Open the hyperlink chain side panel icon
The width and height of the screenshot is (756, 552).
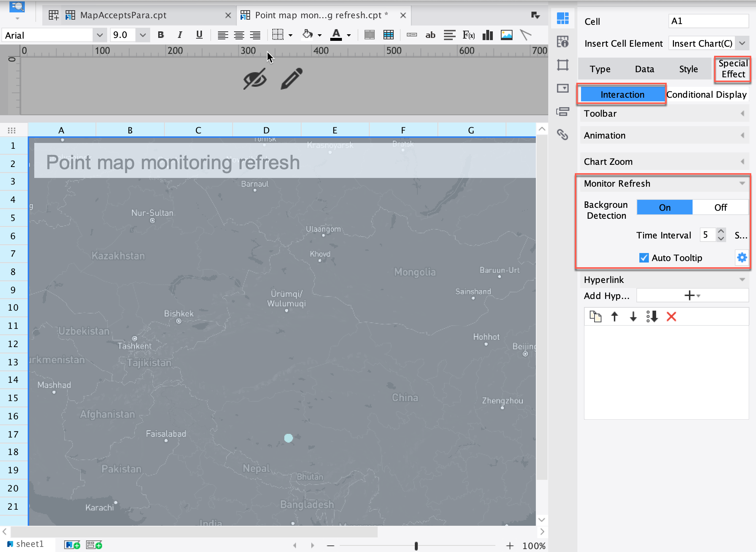562,135
